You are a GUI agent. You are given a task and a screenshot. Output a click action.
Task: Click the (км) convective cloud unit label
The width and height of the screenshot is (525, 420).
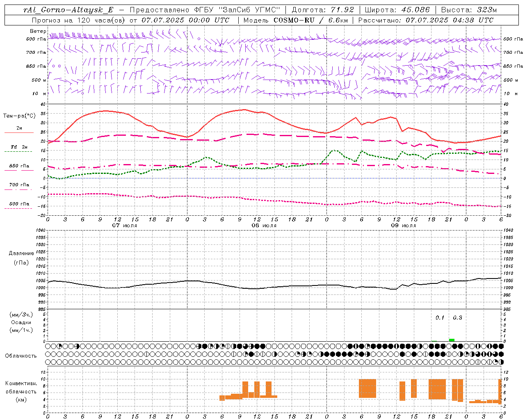[x=21, y=399]
